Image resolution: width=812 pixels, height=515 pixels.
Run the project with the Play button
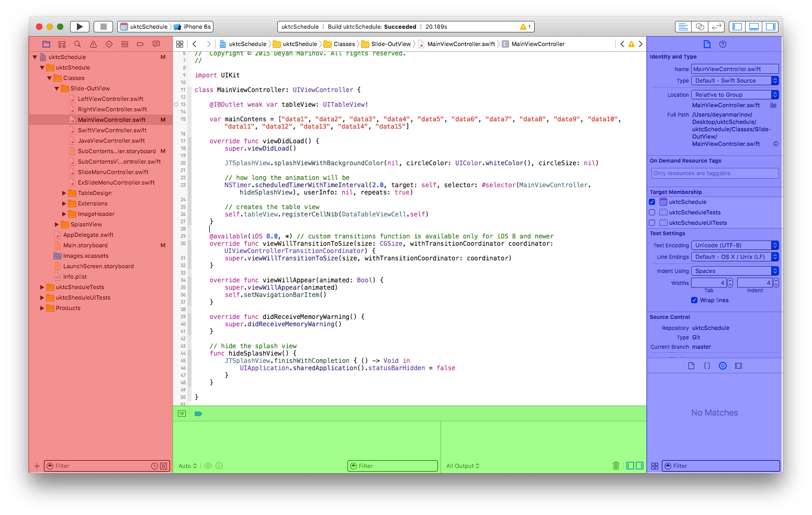pyautogui.click(x=80, y=27)
